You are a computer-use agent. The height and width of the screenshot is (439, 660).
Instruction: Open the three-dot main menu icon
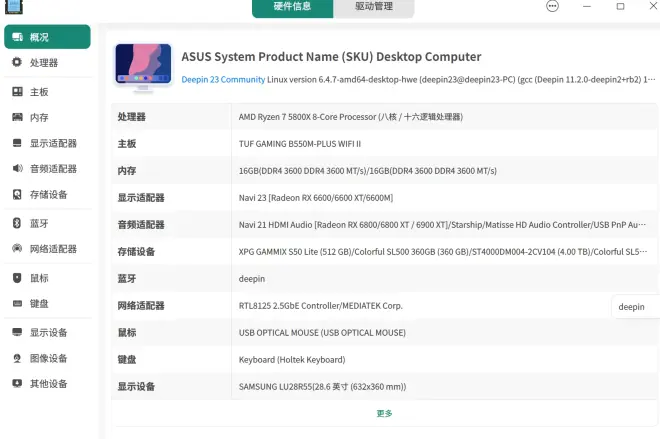pyautogui.click(x=552, y=6)
